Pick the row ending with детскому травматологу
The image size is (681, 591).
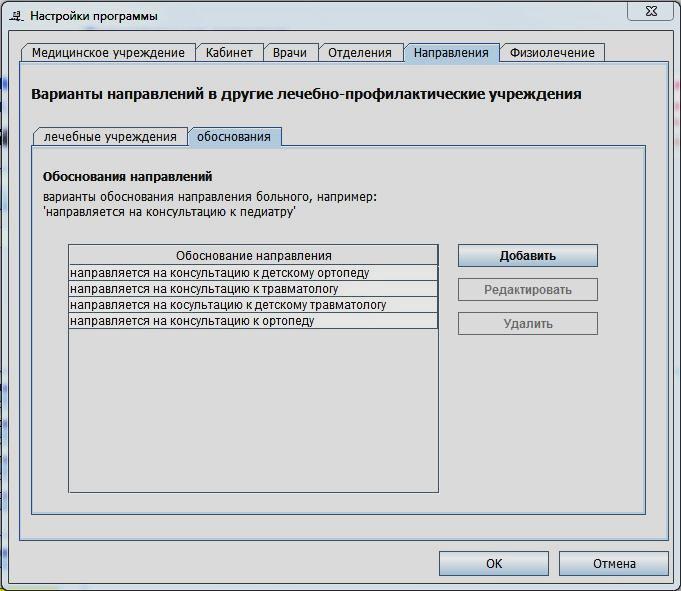253,305
